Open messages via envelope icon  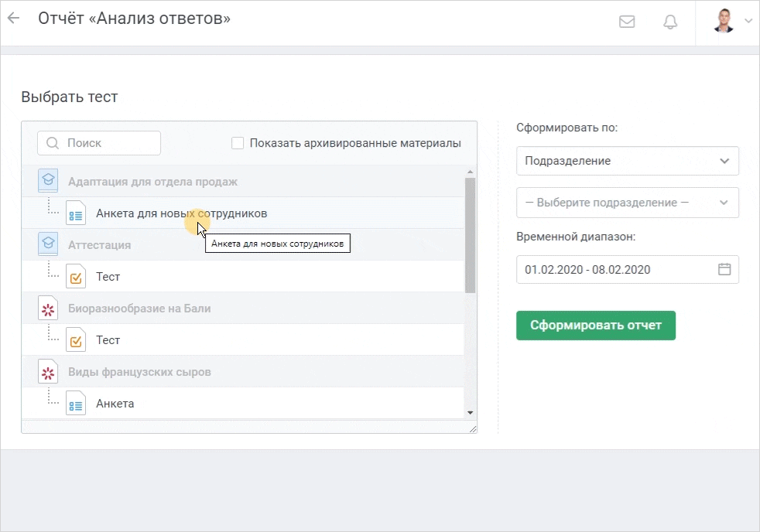click(x=627, y=22)
